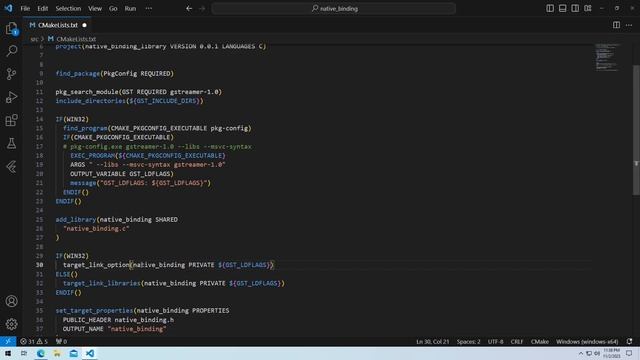Open File Explorer from the taskbar

57,353
